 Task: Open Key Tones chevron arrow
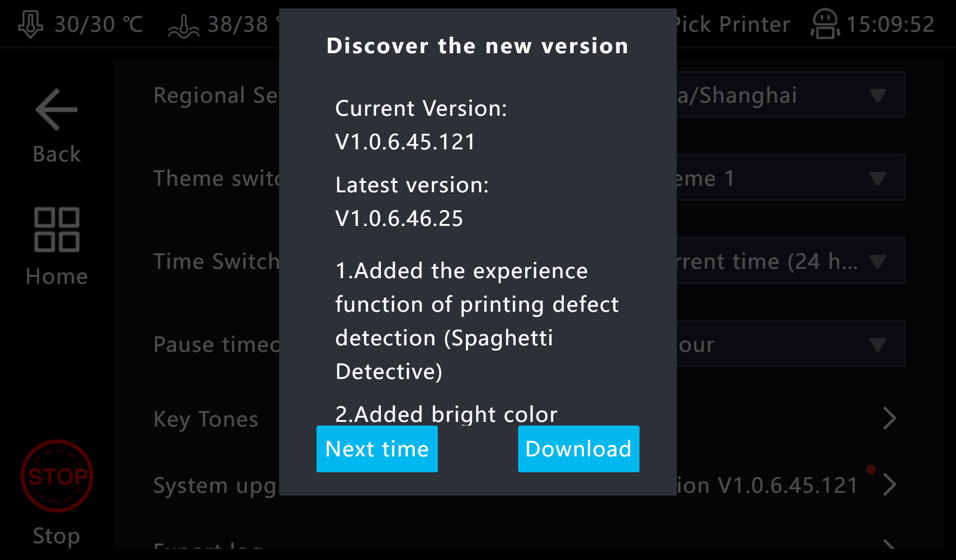pyautogui.click(x=889, y=418)
